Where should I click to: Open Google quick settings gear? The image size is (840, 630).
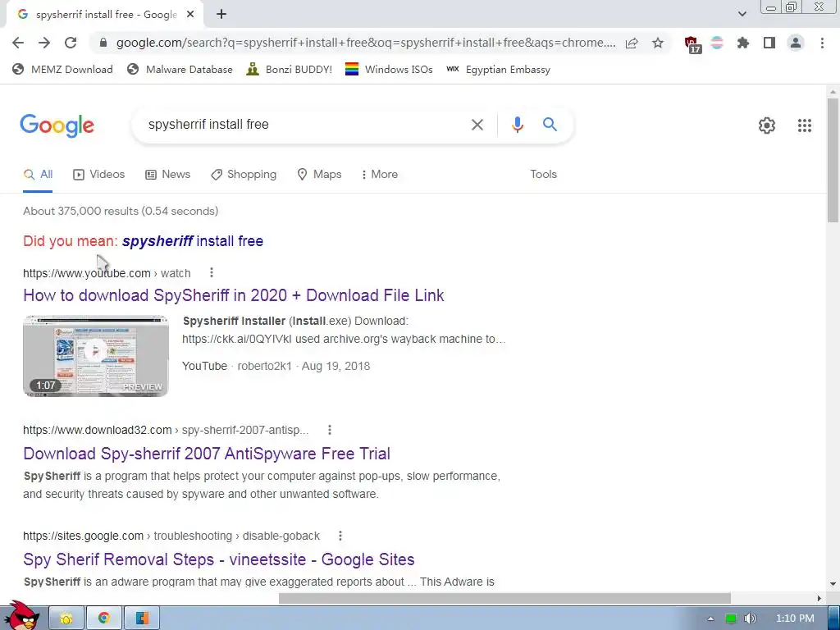pyautogui.click(x=767, y=126)
